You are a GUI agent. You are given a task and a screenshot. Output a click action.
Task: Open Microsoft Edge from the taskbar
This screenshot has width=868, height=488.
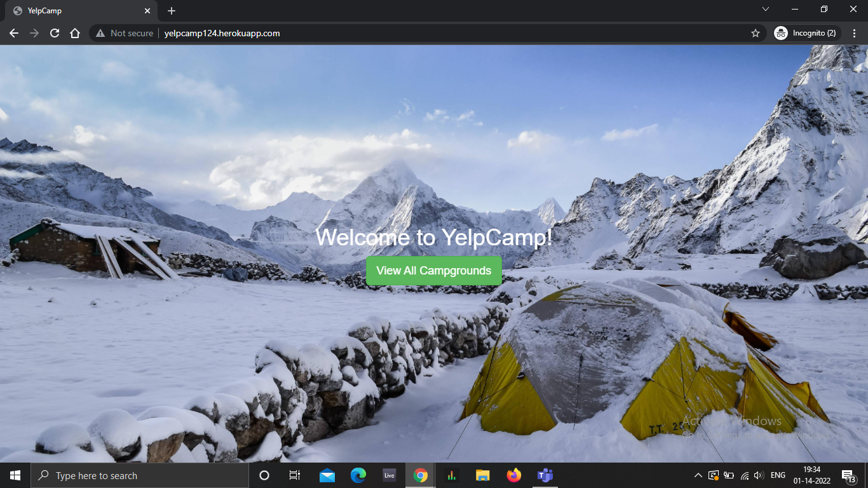pyautogui.click(x=358, y=475)
